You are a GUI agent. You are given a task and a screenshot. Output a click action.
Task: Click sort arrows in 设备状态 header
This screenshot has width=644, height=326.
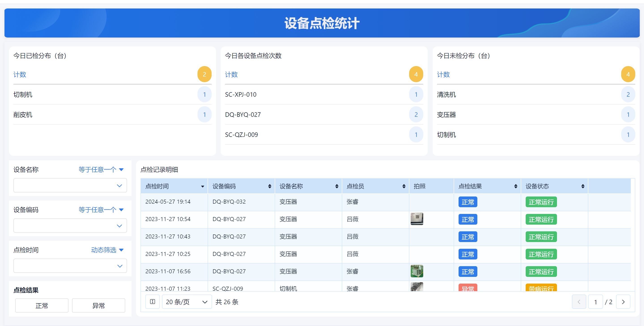click(x=583, y=186)
